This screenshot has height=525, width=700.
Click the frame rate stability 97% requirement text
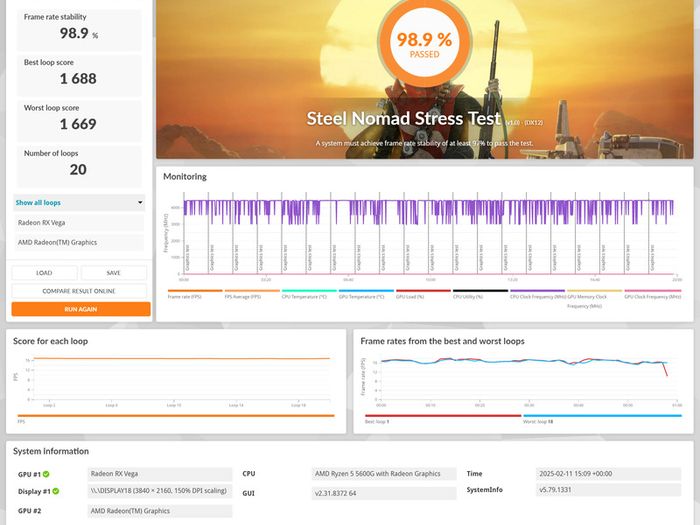424,143
